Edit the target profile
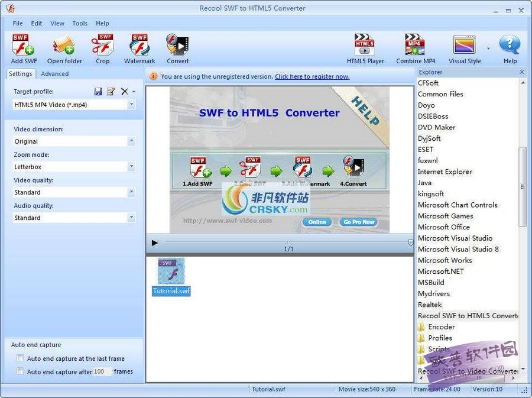The image size is (532, 398). pos(111,92)
